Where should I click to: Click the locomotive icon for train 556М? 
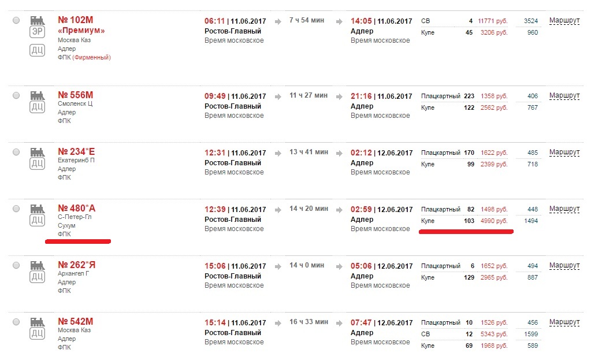(37, 95)
